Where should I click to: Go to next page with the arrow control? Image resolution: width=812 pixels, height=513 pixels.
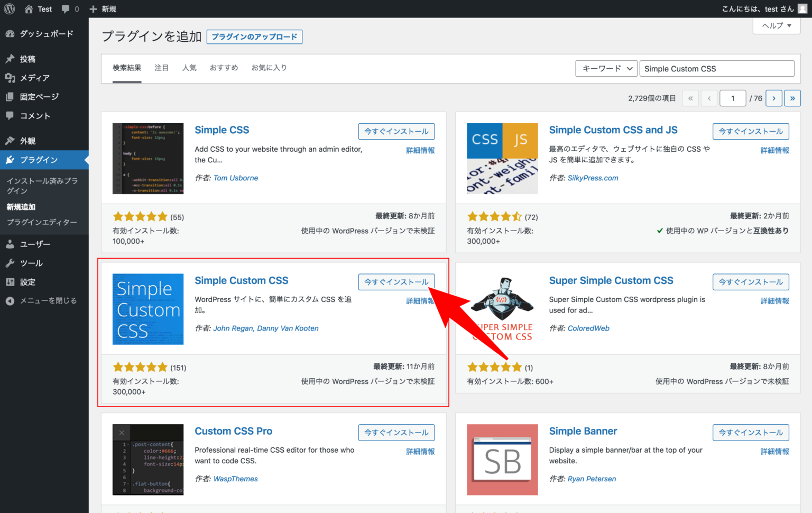(773, 98)
